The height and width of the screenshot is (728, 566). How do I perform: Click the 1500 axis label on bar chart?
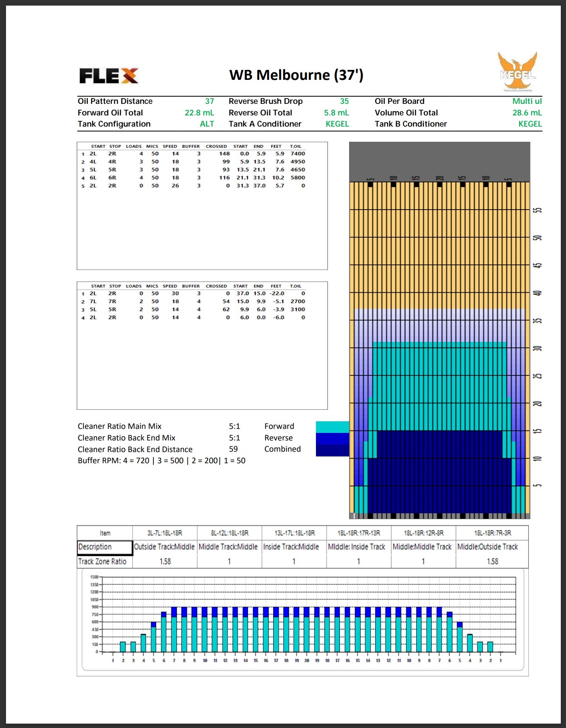point(94,577)
